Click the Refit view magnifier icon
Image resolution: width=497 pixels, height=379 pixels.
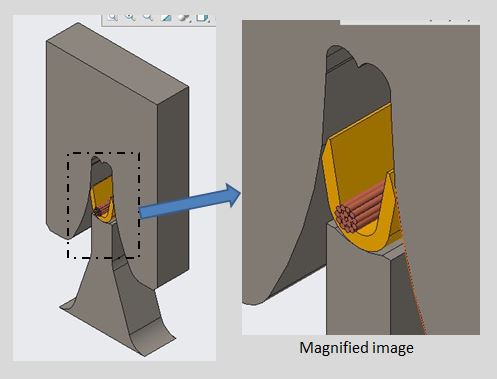tap(112, 17)
